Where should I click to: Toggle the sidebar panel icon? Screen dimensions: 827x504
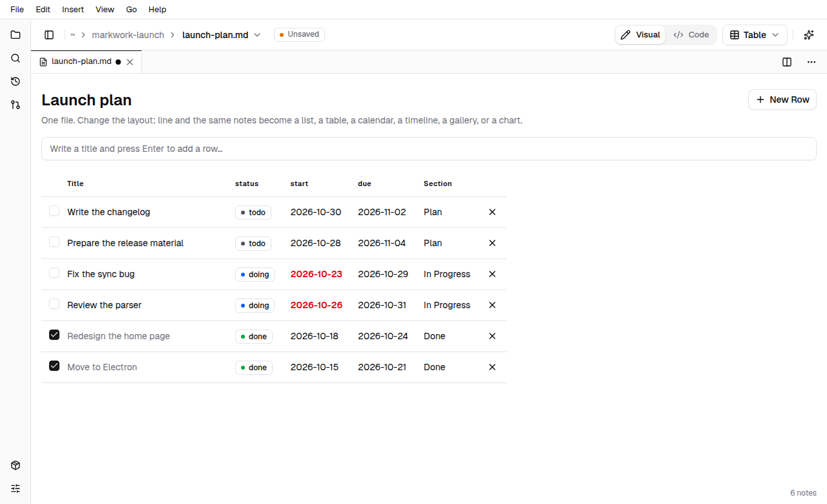coord(49,35)
